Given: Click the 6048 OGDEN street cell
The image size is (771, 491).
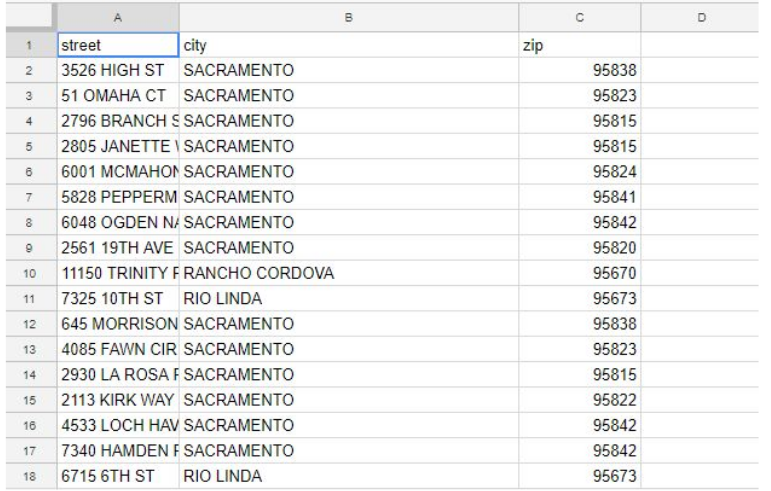Looking at the screenshot, I should 118,223.
